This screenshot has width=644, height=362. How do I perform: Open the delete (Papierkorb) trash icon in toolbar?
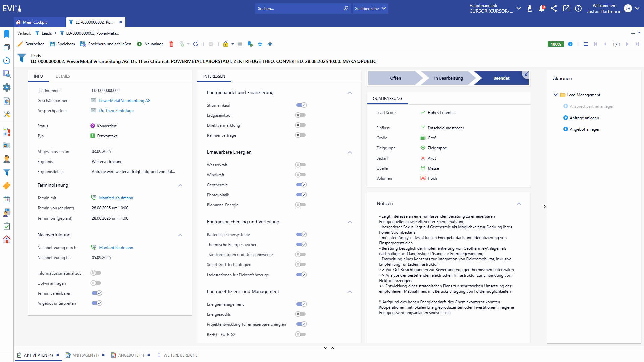[171, 44]
